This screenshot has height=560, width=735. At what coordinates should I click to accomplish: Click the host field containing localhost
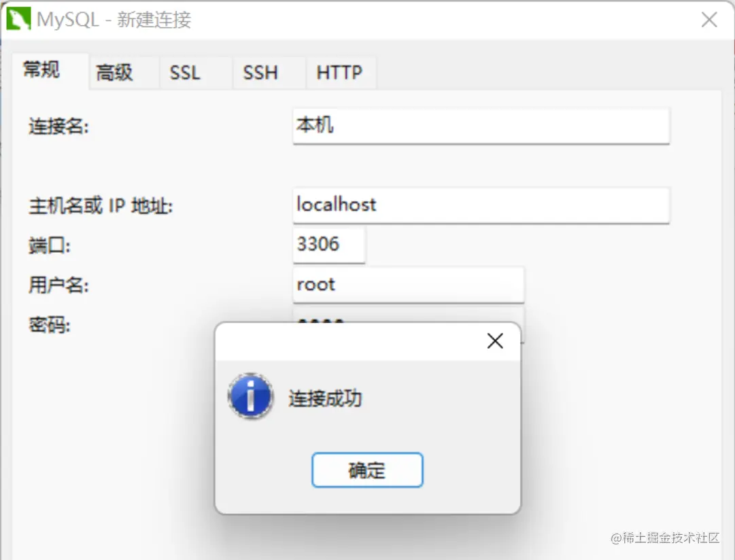click(481, 205)
